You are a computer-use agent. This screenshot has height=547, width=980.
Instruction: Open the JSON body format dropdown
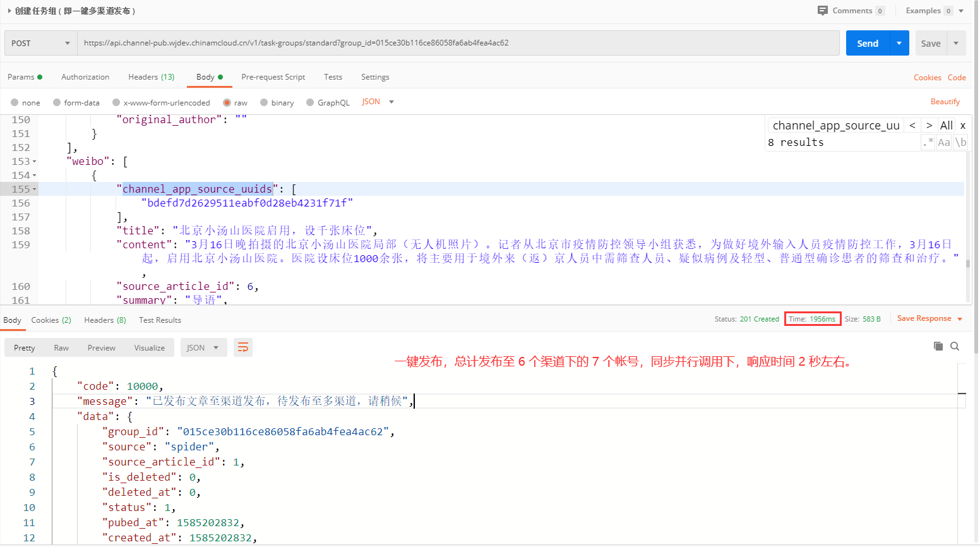[378, 102]
